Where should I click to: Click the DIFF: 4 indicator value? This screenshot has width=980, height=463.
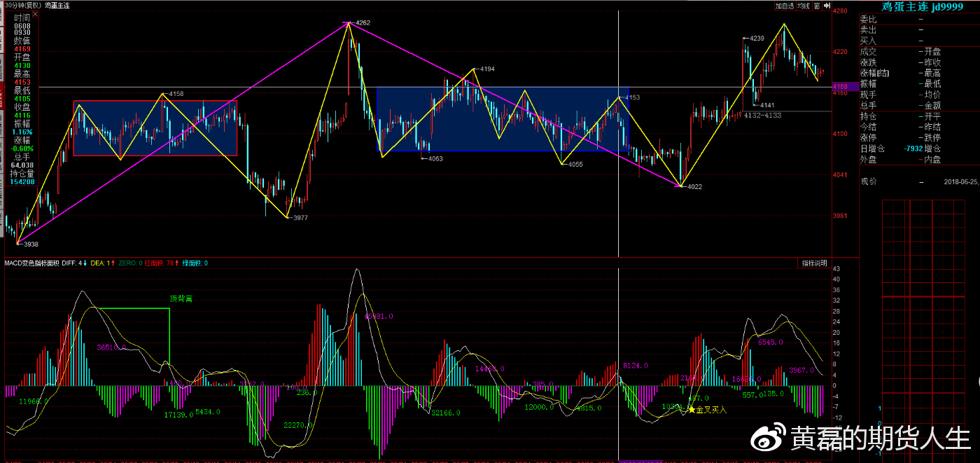pyautogui.click(x=75, y=263)
